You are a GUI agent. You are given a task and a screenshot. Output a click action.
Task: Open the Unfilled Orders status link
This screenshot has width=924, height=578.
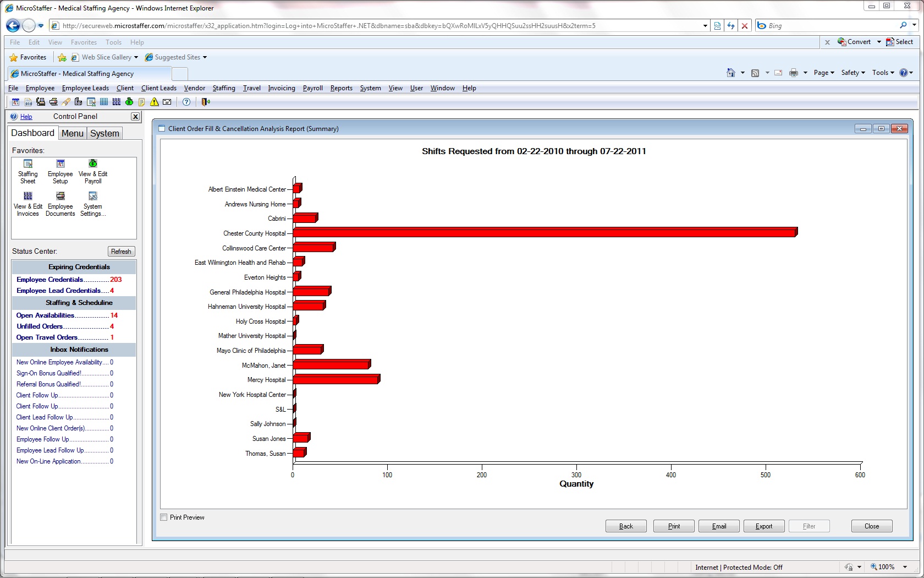[x=40, y=326]
